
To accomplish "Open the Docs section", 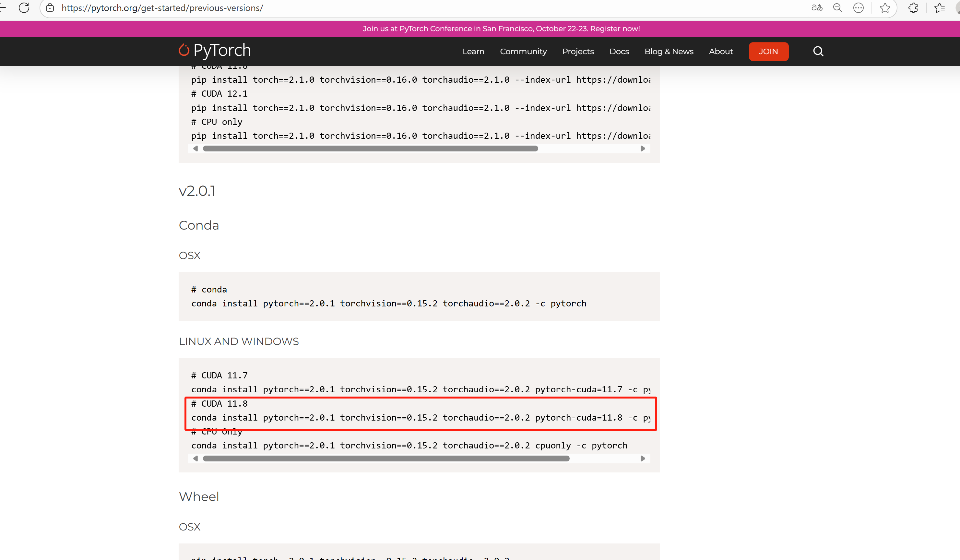I will pos(619,52).
